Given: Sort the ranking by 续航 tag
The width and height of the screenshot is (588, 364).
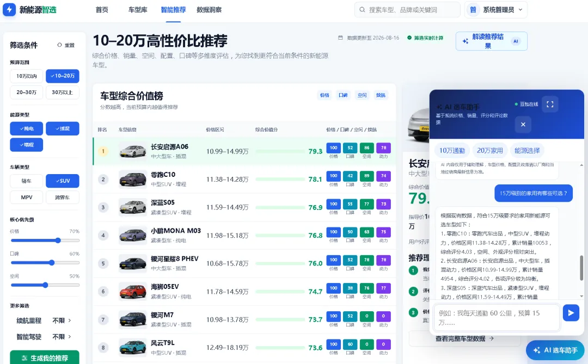Looking at the screenshot, I should point(381,95).
